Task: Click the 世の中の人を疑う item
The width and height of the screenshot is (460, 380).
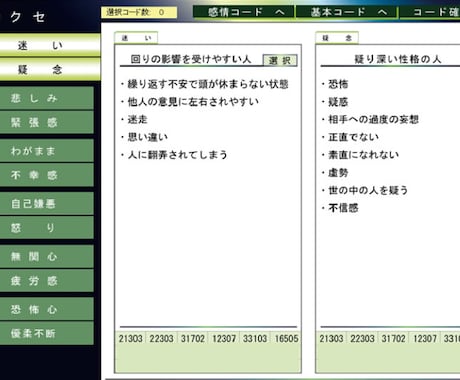Action: (365, 190)
